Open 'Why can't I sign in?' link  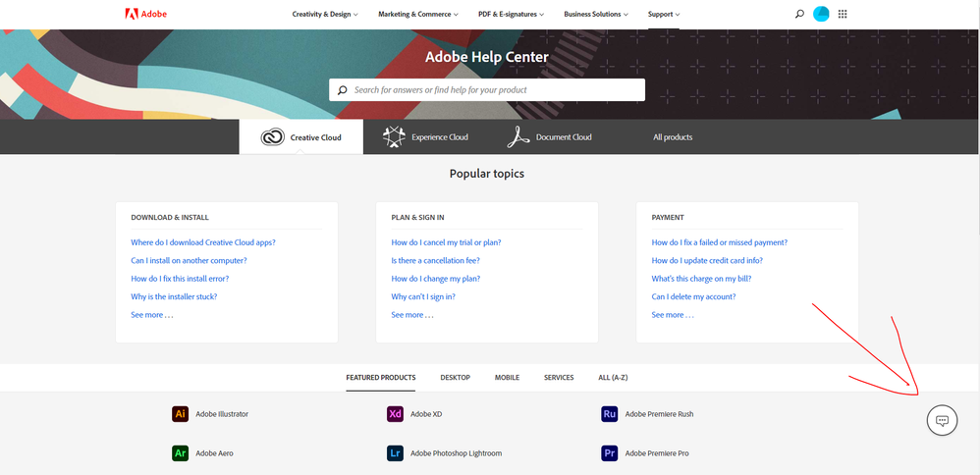click(423, 296)
